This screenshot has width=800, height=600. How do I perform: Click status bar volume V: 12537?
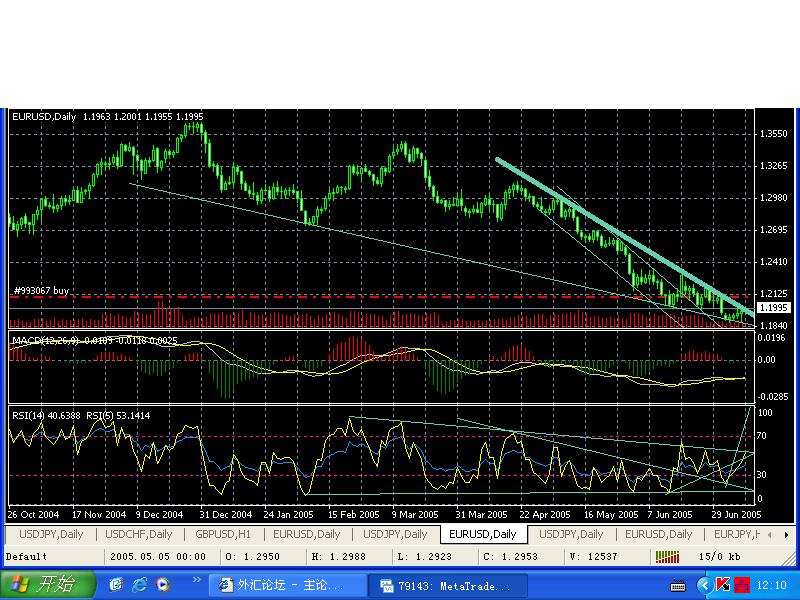click(594, 557)
